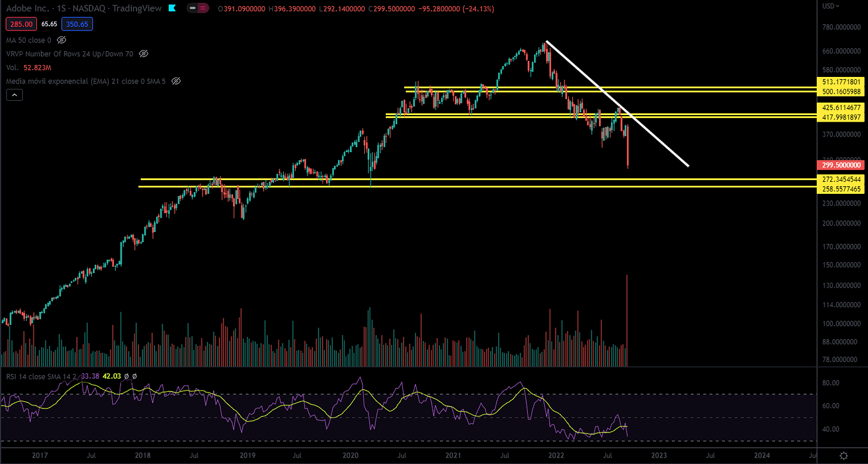Click the yellow 42.03 RSI SMA value
Screen dimensions: 868x464
(111, 376)
